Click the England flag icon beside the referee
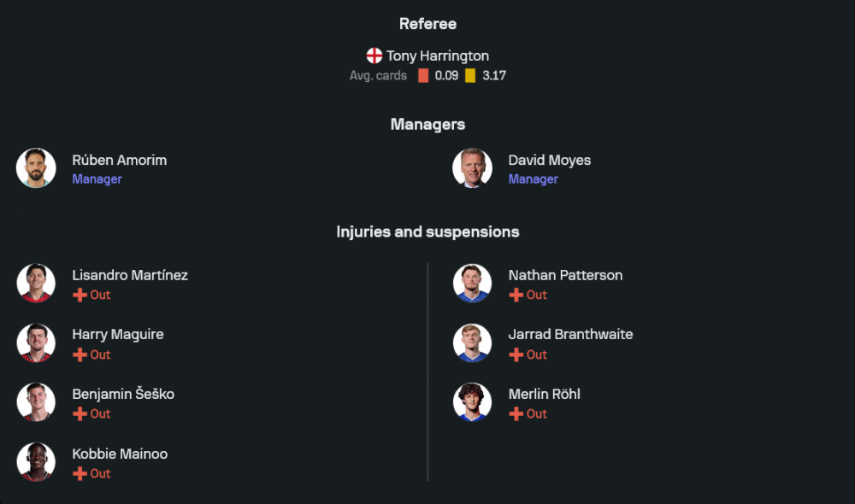Image resolution: width=855 pixels, height=504 pixels. click(x=374, y=56)
